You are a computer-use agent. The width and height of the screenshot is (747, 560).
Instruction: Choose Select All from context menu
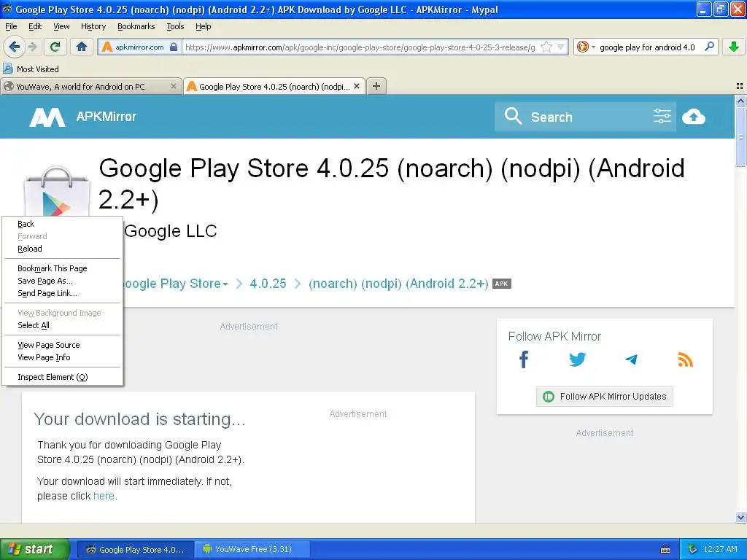[x=63, y=324]
